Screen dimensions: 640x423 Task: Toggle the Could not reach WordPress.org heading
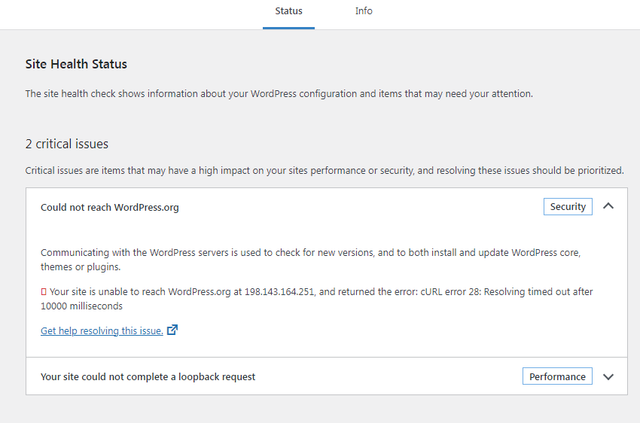(110, 207)
